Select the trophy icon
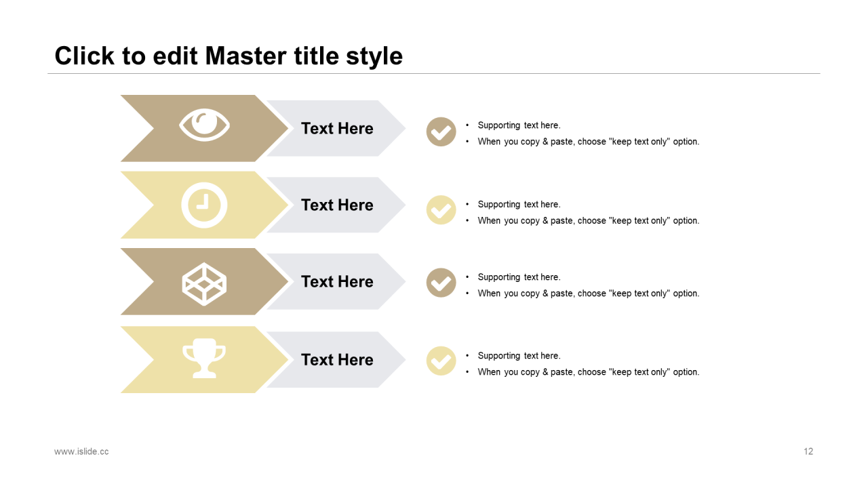868x488 pixels. pos(204,359)
